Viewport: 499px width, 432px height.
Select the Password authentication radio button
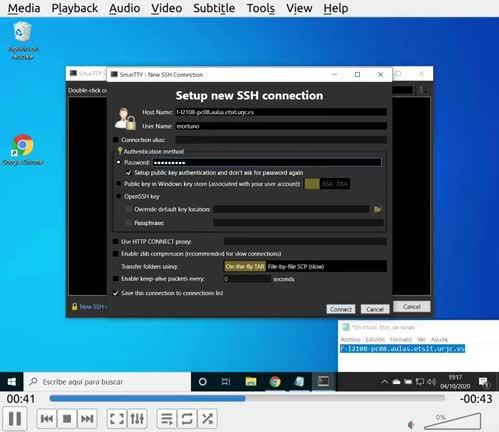click(x=119, y=162)
